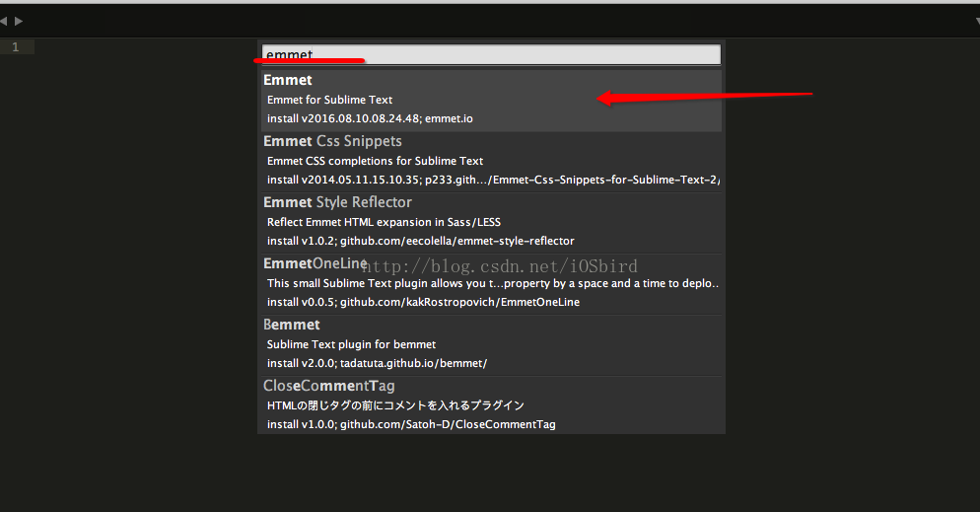
Task: Click 'Reflect Emmet HTML expansion in Sass/LESS'
Action: (x=384, y=223)
